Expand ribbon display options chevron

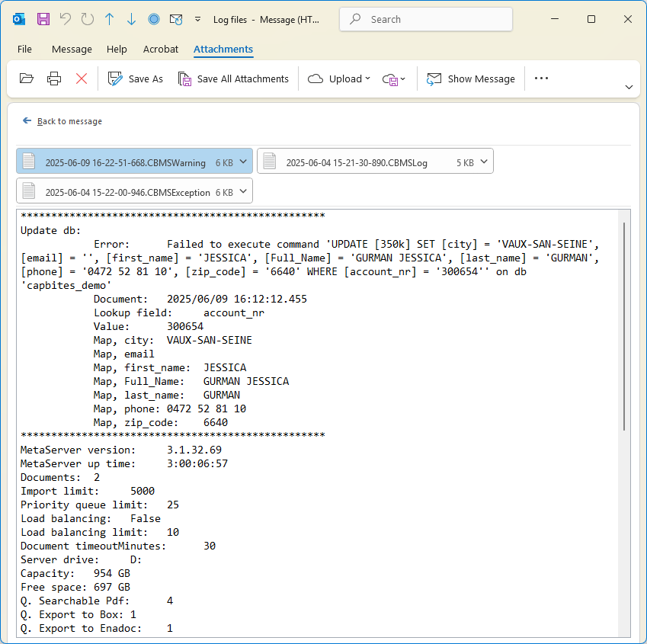(629, 87)
